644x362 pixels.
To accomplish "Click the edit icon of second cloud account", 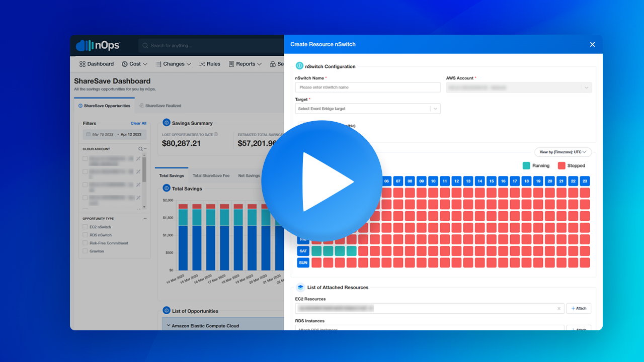I will pyautogui.click(x=138, y=171).
